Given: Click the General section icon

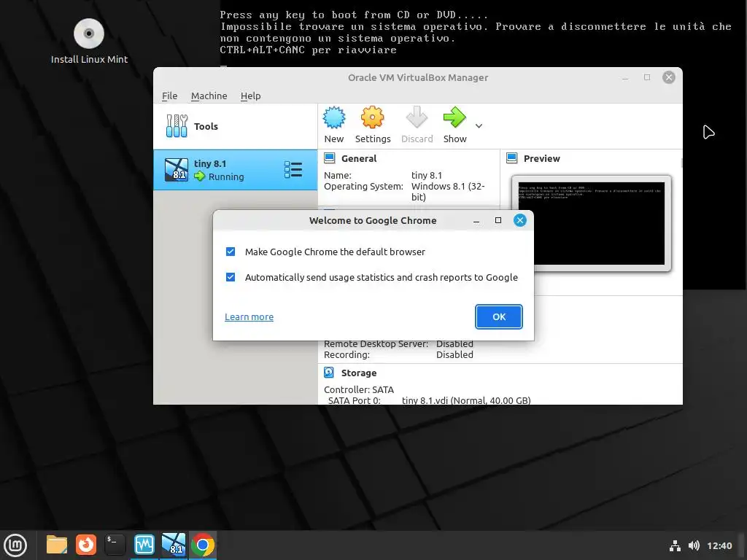Looking at the screenshot, I should (329, 158).
